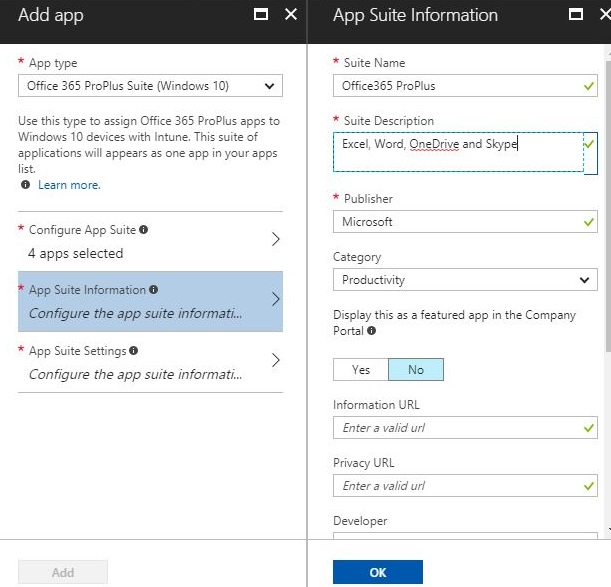This screenshot has height=587, width=611.
Task: Click info icon beside Company Portal text
Action: coord(371,331)
